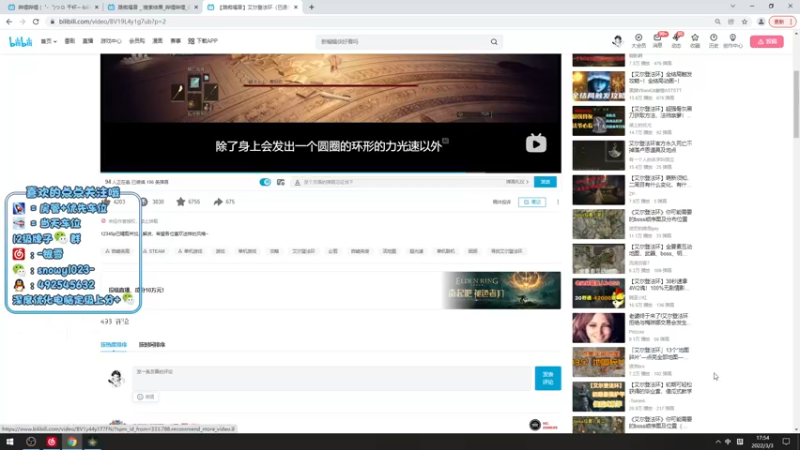Expand the 首页 dropdown in bilibili nav
Screen dimensions: 800x450
48,41
